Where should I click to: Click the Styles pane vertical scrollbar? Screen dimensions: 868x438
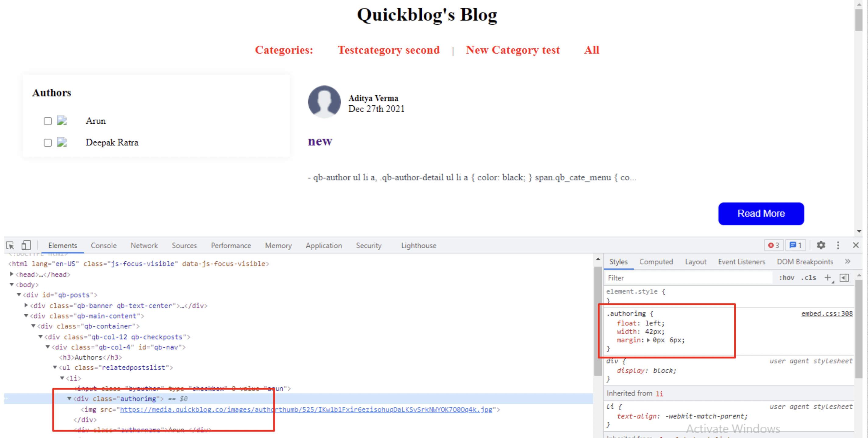(859, 329)
